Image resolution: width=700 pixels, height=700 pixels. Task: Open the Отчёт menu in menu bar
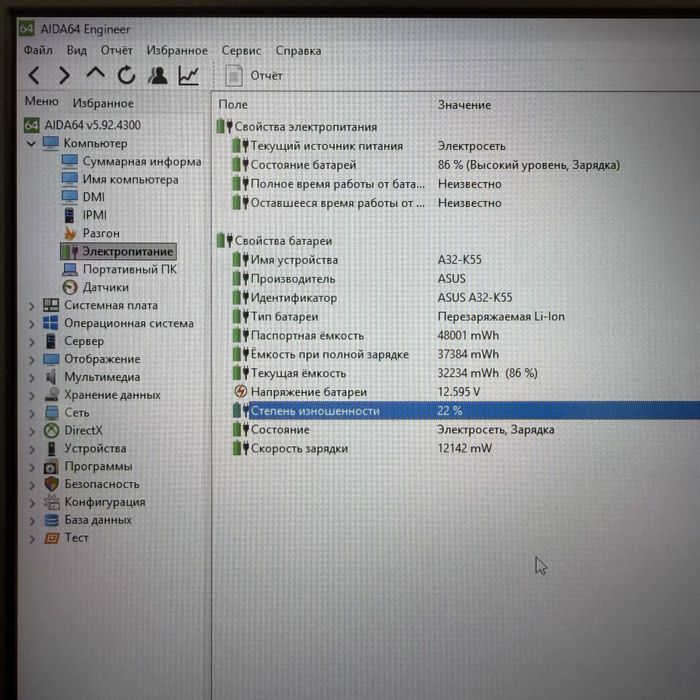tap(117, 50)
